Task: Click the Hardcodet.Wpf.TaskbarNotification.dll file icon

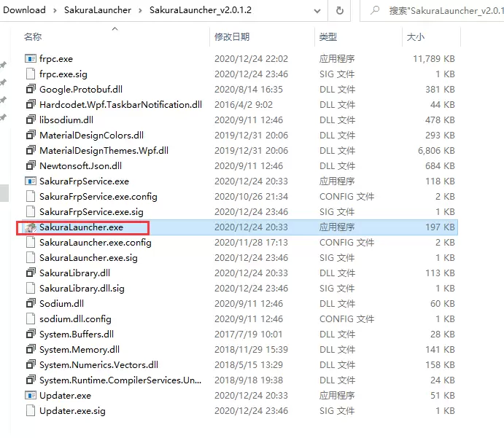Action: pyautogui.click(x=31, y=105)
